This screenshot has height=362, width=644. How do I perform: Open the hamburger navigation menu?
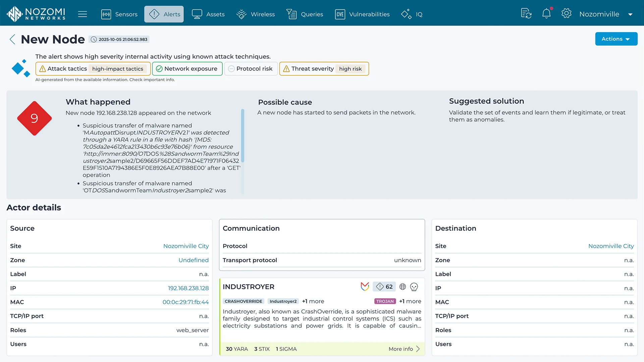click(x=83, y=14)
